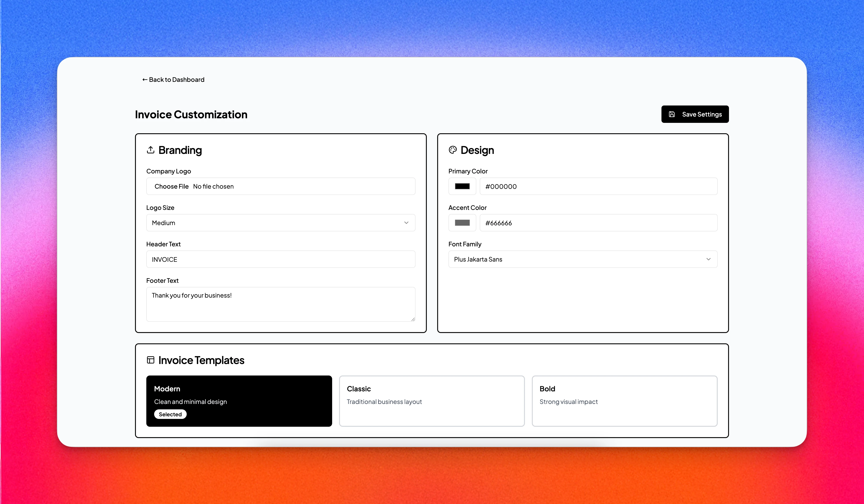This screenshot has height=504, width=864.
Task: Select the Classic invoice template card
Action: [432, 401]
